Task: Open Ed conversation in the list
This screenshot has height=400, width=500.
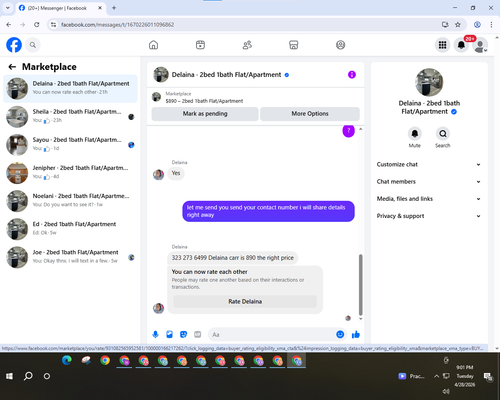Action: pos(70,229)
